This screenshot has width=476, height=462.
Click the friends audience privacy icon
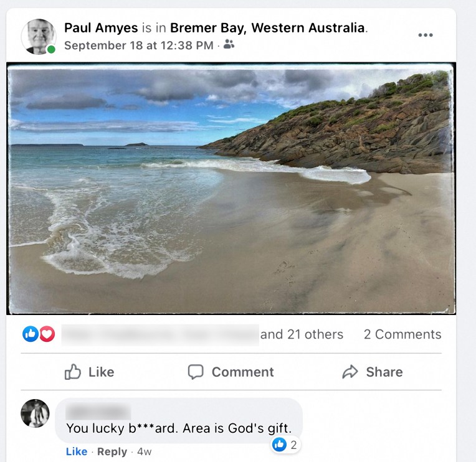(229, 45)
